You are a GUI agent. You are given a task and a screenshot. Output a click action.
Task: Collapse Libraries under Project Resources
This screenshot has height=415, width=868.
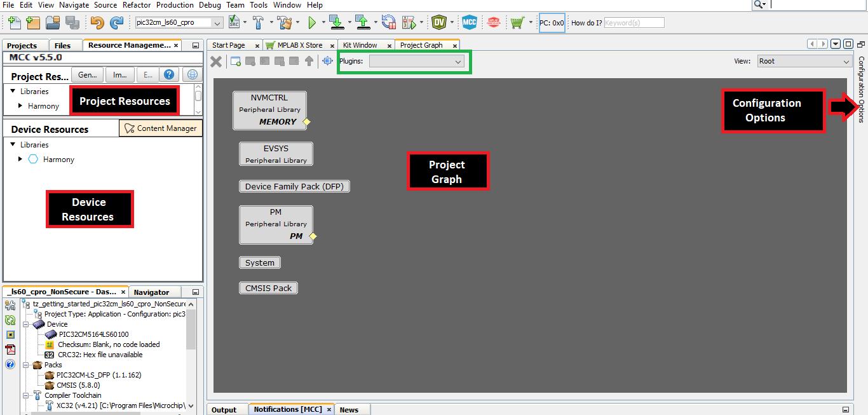(13, 91)
